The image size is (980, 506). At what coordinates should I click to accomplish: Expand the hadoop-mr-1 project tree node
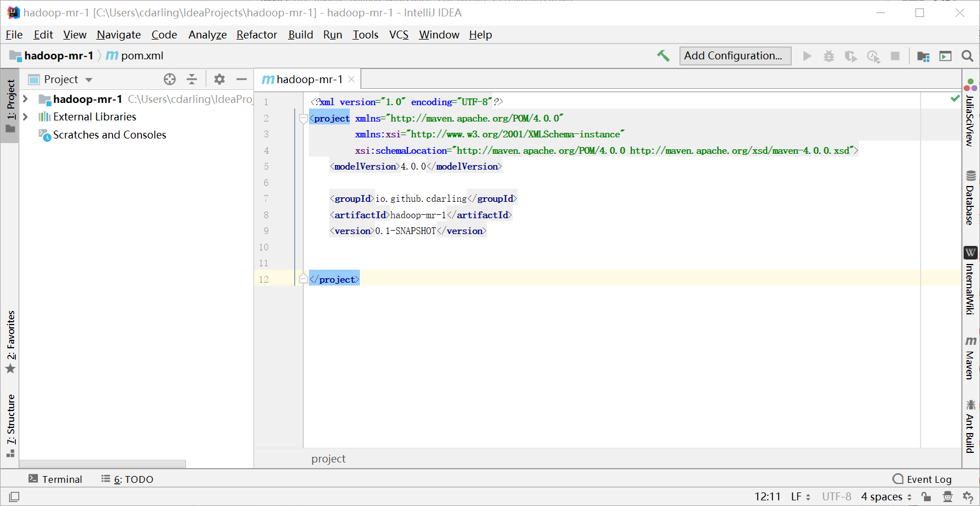click(x=25, y=99)
